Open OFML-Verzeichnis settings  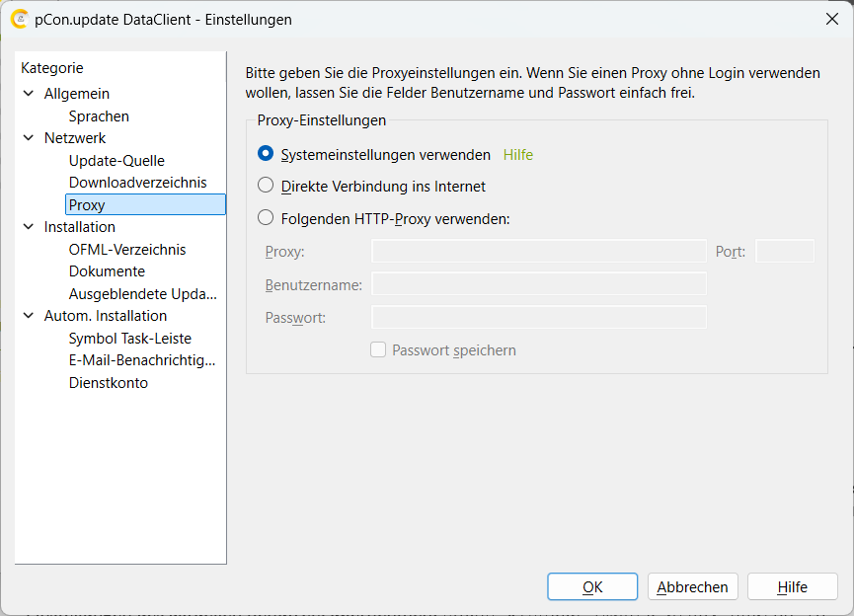[127, 250]
